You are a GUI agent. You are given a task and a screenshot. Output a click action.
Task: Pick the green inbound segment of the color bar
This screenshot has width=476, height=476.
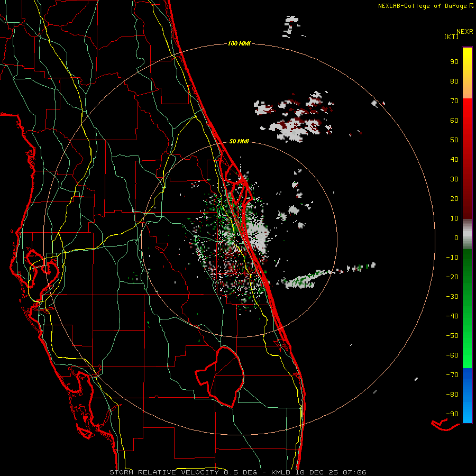[467, 309]
